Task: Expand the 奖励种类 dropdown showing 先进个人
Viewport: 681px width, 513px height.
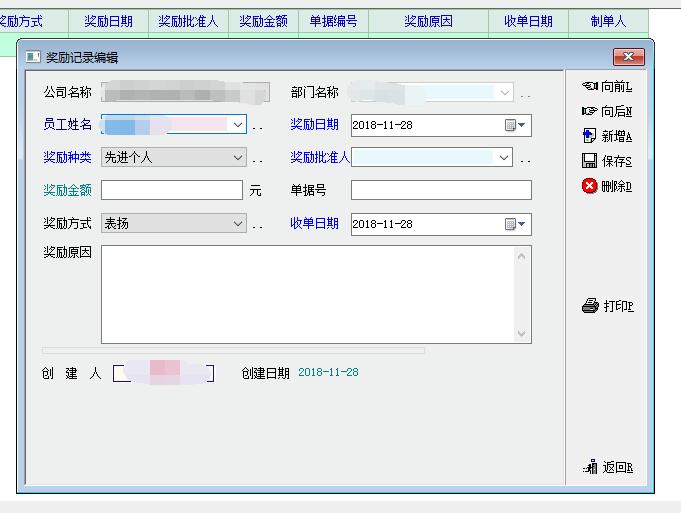Action: tap(237, 157)
